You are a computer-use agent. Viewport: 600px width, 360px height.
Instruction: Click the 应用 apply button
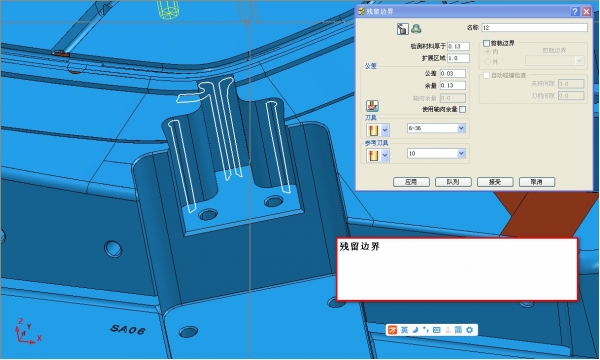coord(411,182)
